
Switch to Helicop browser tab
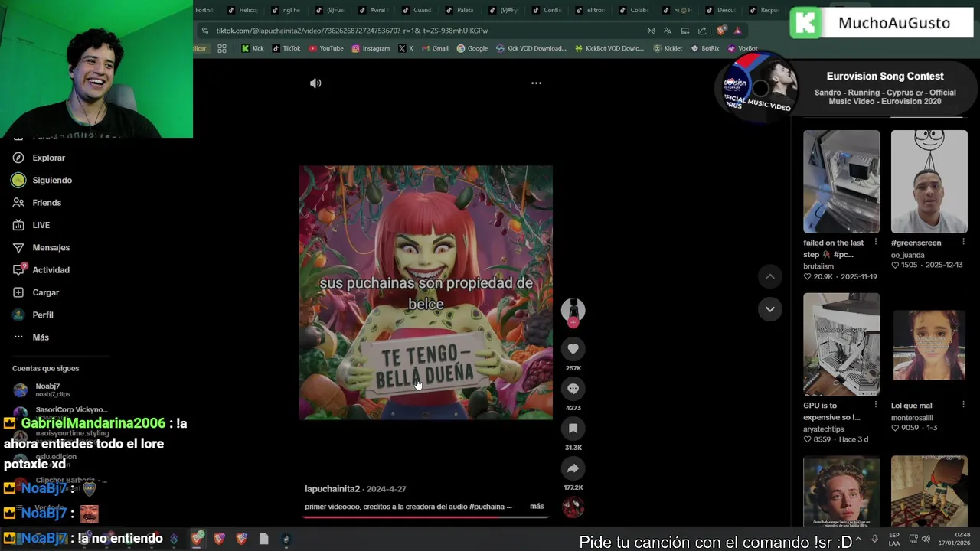tap(243, 10)
